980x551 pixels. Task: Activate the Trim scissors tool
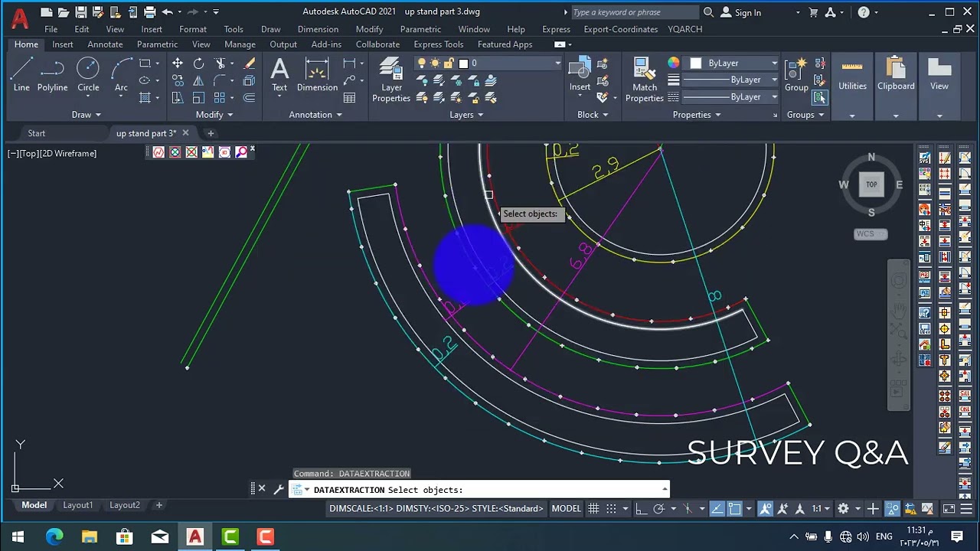(x=220, y=64)
